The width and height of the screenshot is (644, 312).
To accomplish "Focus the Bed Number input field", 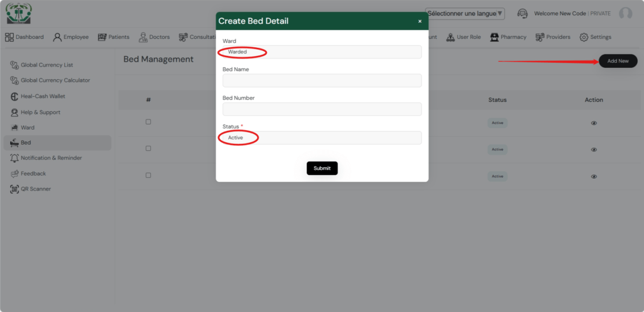I will pyautogui.click(x=322, y=109).
